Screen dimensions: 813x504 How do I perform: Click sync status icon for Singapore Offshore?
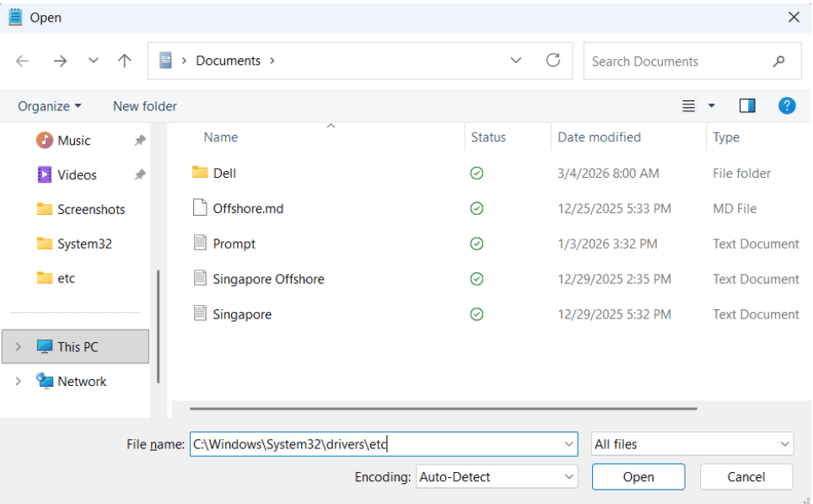tap(476, 279)
